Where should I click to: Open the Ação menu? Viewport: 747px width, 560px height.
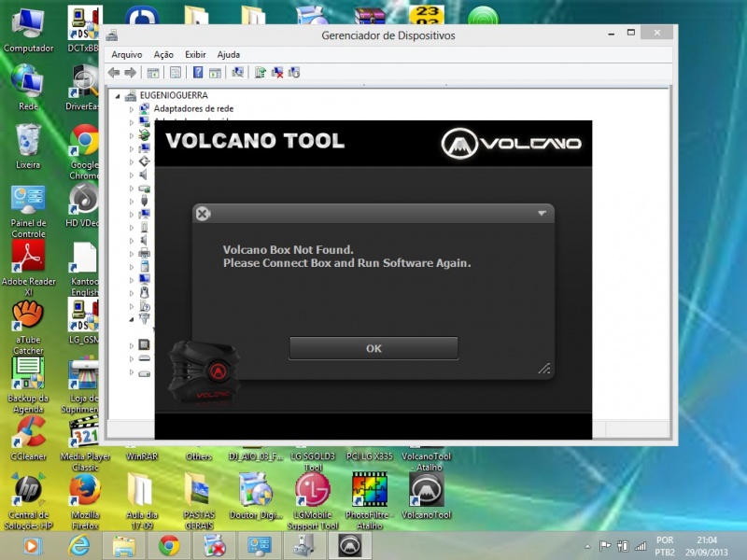[163, 54]
